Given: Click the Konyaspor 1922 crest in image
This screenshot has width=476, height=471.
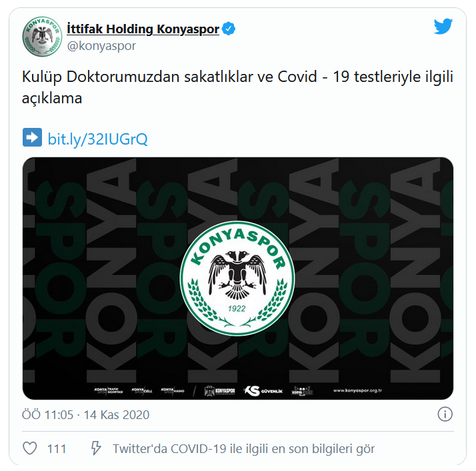Looking at the screenshot, I should 237,278.
